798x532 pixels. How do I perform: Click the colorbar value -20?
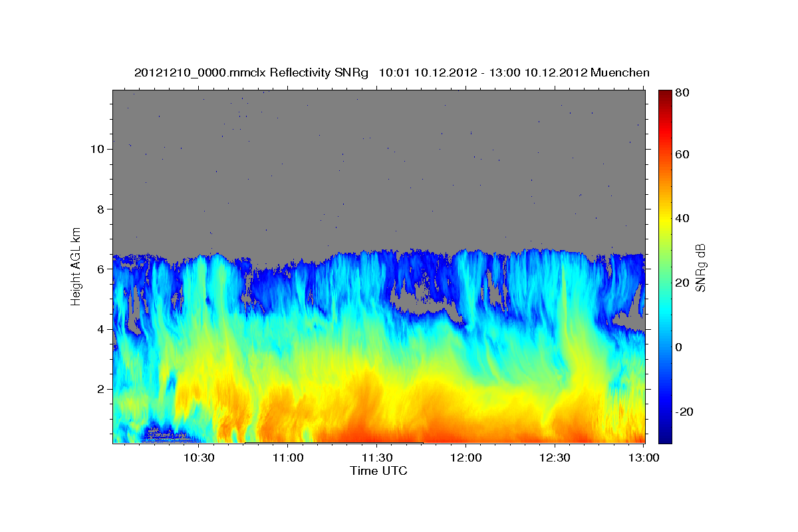click(684, 412)
